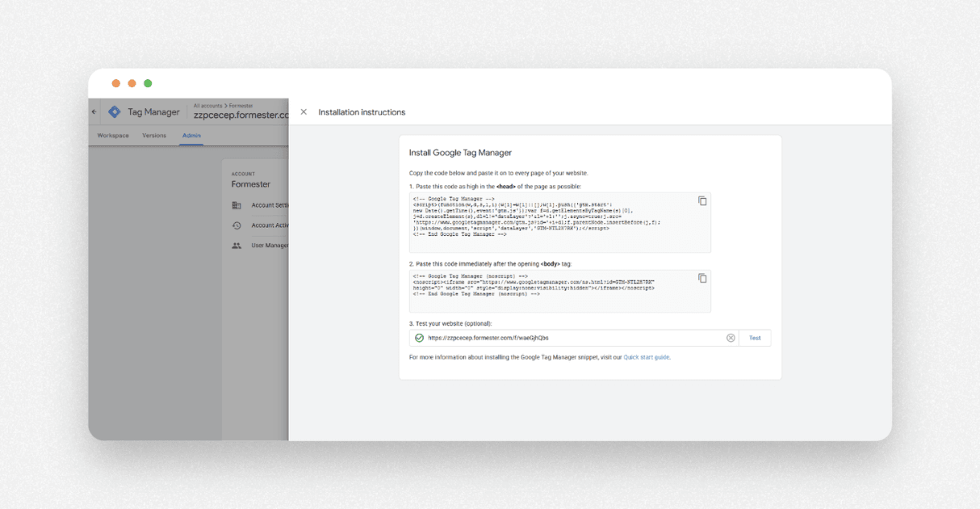Click the green window maximize dot
The width and height of the screenshot is (980, 509).
(x=148, y=83)
